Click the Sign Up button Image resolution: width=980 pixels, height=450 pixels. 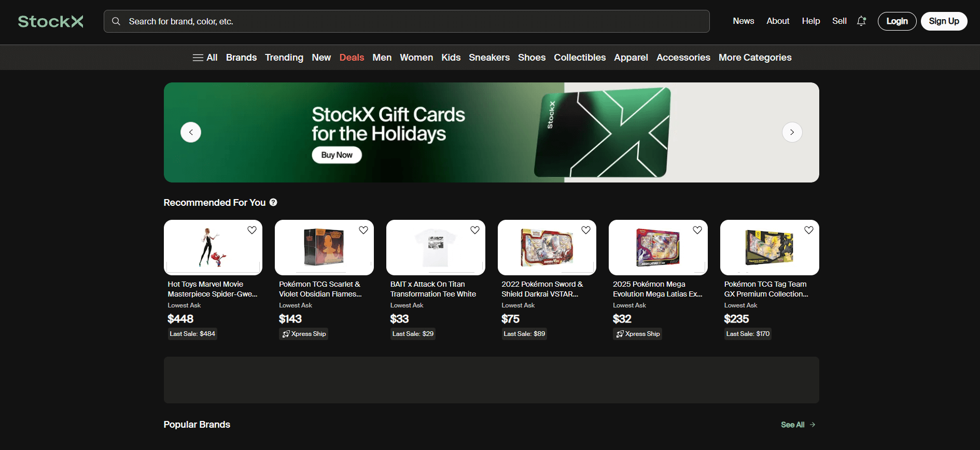pyautogui.click(x=944, y=21)
